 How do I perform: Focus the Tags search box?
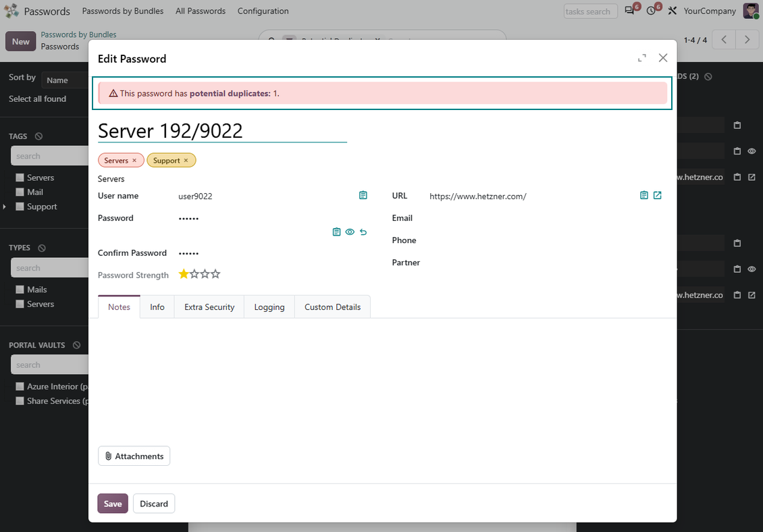pos(50,156)
